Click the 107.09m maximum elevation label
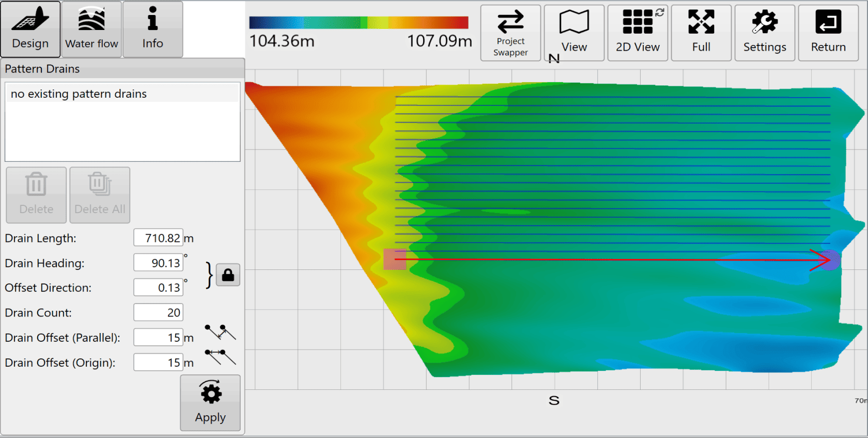This screenshot has width=868, height=438. tap(440, 41)
